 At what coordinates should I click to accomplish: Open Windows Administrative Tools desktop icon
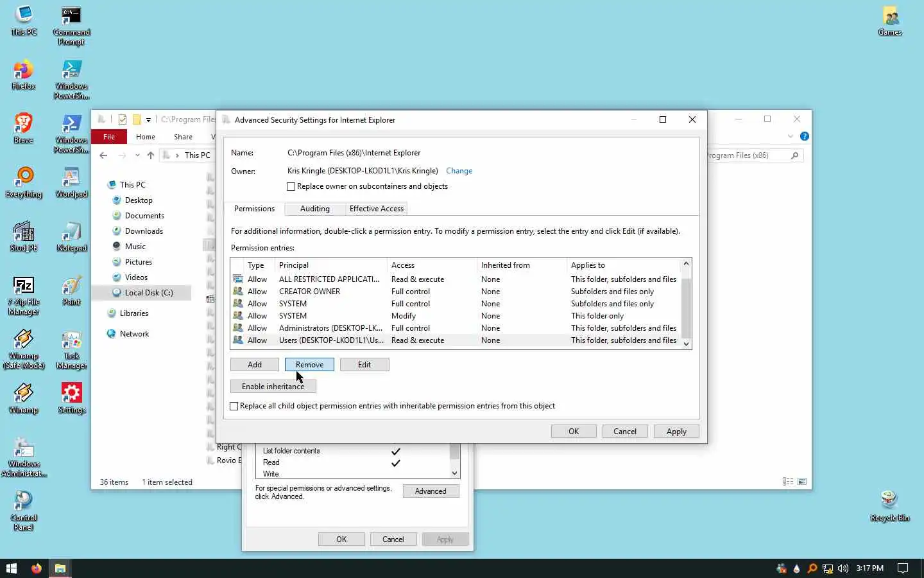tap(24, 458)
